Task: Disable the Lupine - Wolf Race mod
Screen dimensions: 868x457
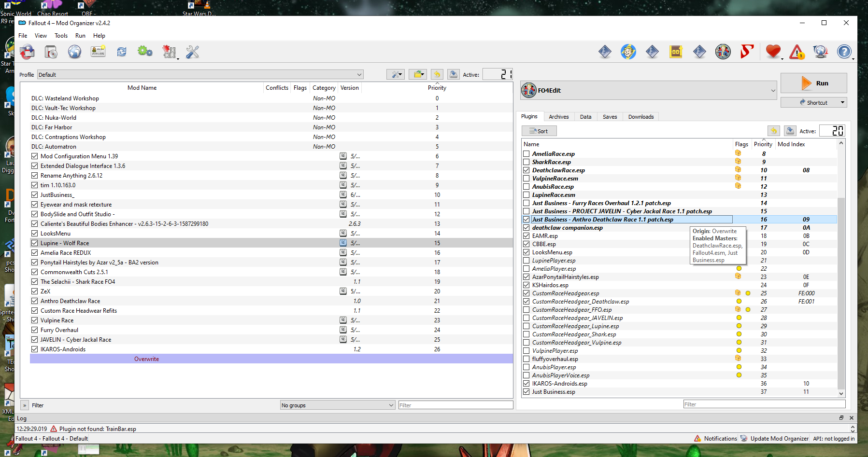Action: [x=34, y=243]
